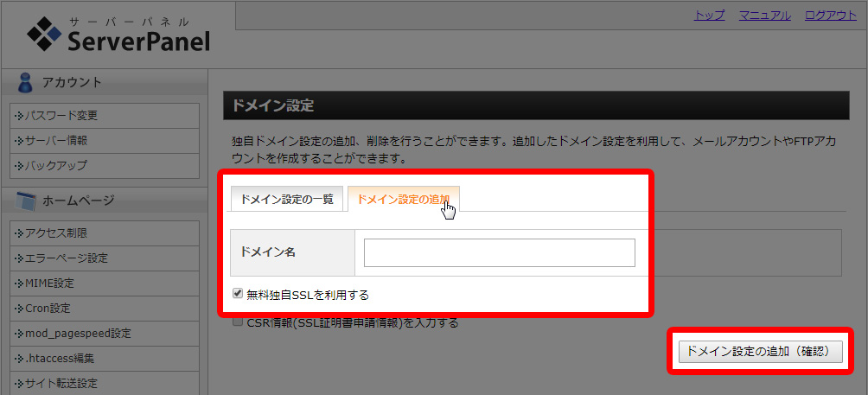
Task: Open パスワード変更 in sidebar
Action: (x=104, y=116)
